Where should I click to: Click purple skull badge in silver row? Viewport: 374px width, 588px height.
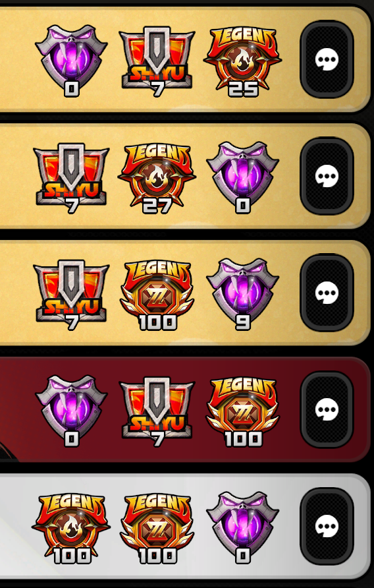(242, 528)
